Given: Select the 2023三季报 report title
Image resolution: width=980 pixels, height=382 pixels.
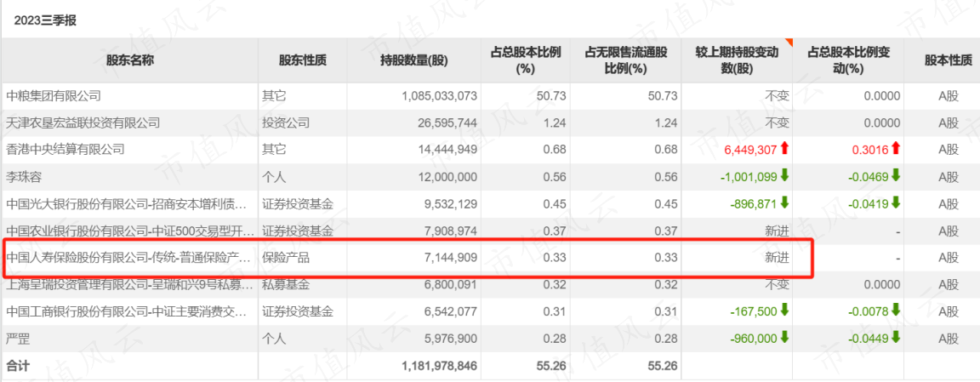Looking at the screenshot, I should (46, 20).
